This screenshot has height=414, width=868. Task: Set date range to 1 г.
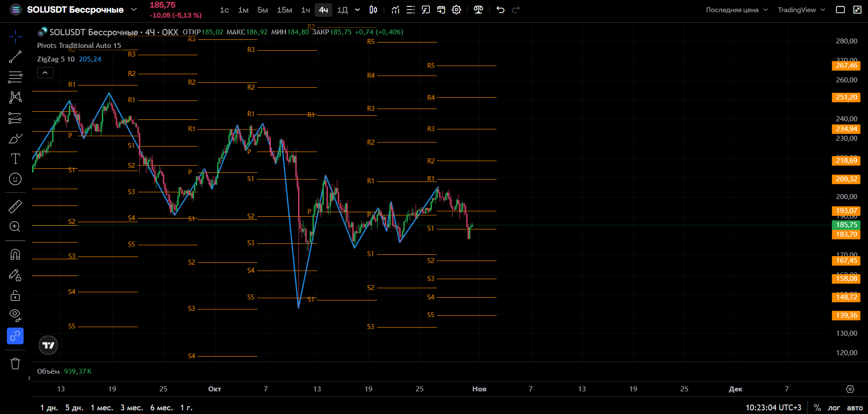click(x=186, y=408)
